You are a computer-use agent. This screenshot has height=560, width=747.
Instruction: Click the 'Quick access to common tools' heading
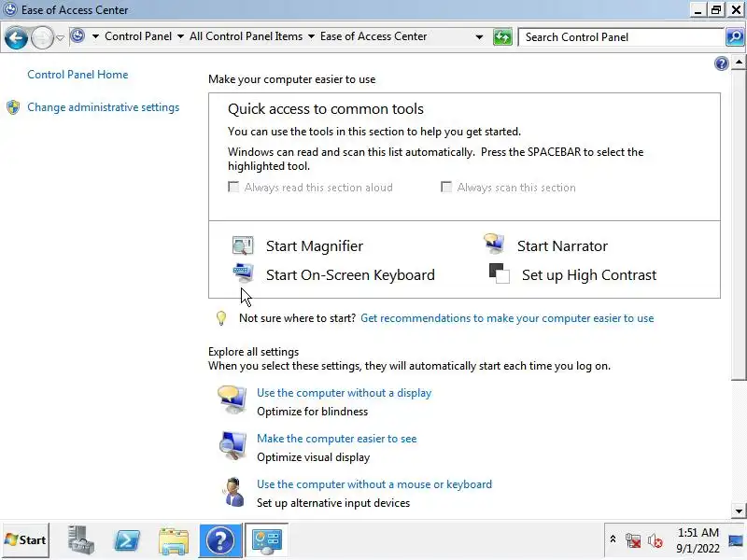click(325, 109)
